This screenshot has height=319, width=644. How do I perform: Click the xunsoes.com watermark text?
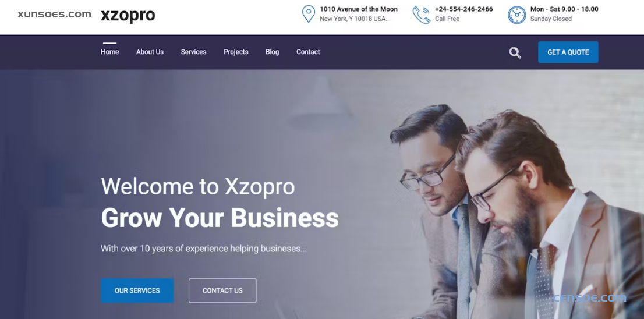click(54, 14)
